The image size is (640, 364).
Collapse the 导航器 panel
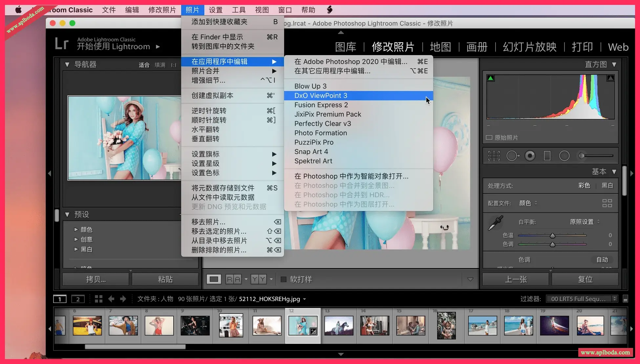[x=67, y=65]
